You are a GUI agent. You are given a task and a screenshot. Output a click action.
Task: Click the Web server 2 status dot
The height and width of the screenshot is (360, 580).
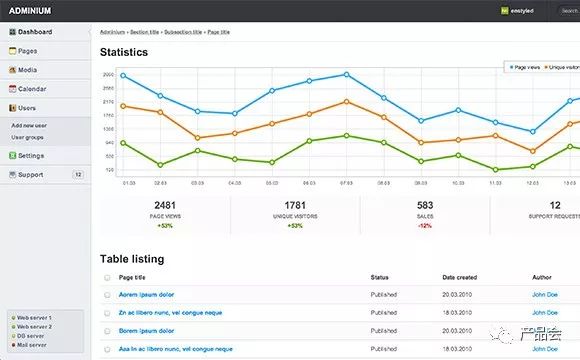[13, 327]
